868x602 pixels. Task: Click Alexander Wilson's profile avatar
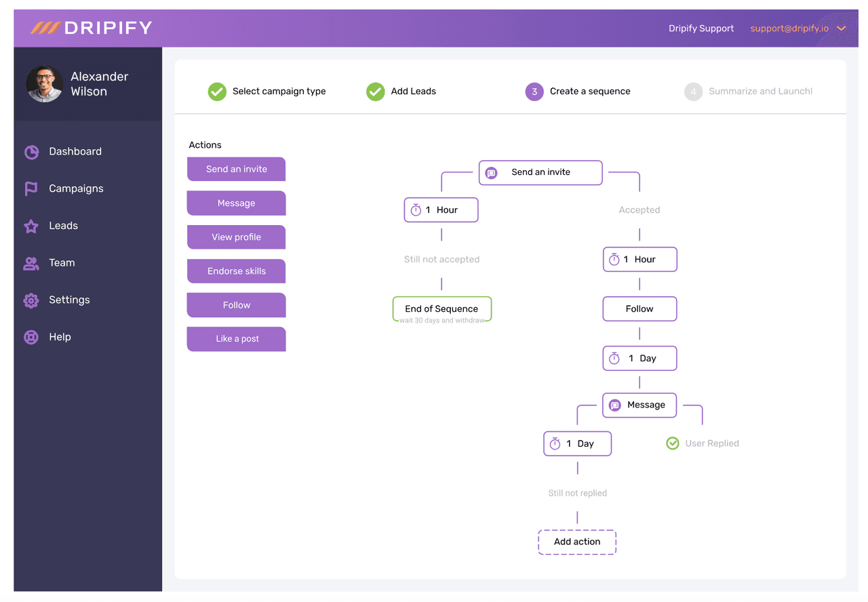[x=44, y=83]
